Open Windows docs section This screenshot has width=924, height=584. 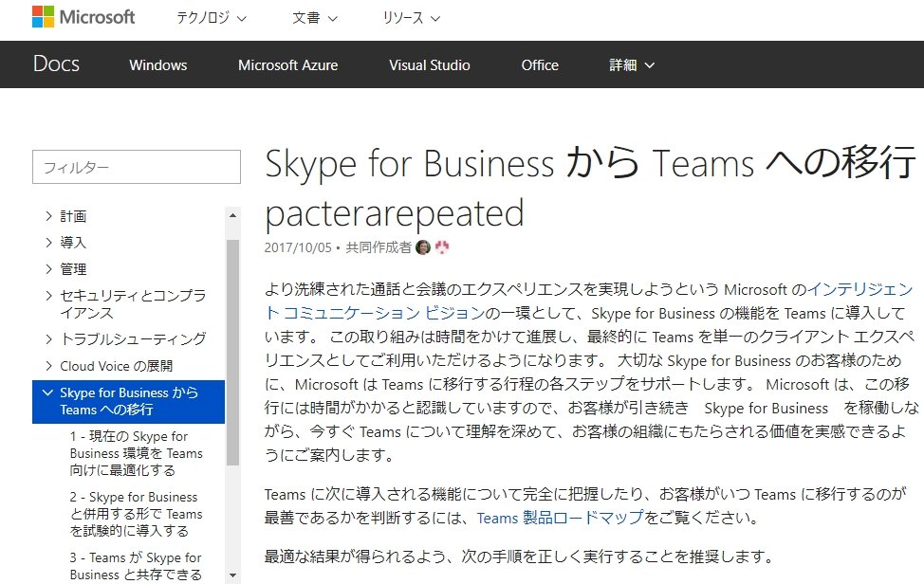tap(157, 64)
